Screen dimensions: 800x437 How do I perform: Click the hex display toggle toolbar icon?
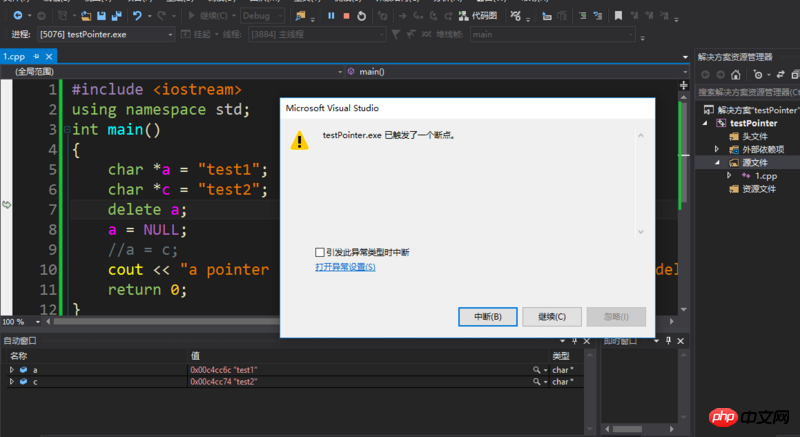(x=516, y=16)
